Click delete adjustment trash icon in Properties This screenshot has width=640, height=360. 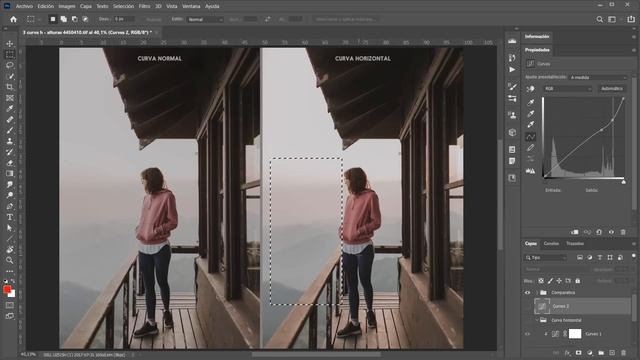[623, 232]
